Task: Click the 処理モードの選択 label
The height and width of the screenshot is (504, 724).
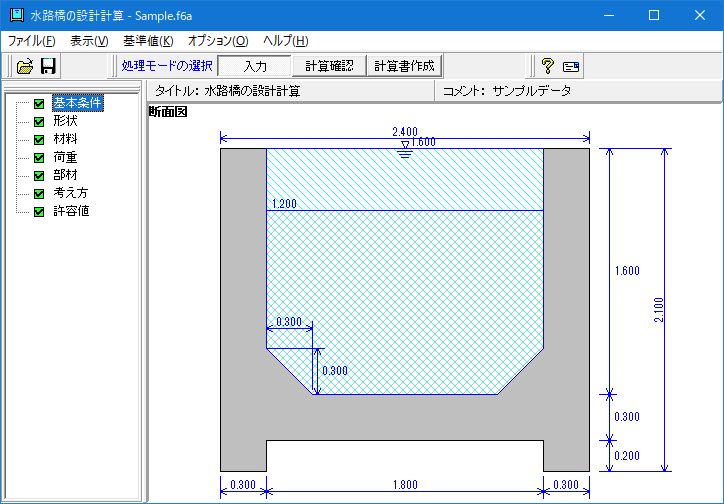Action: point(167,66)
